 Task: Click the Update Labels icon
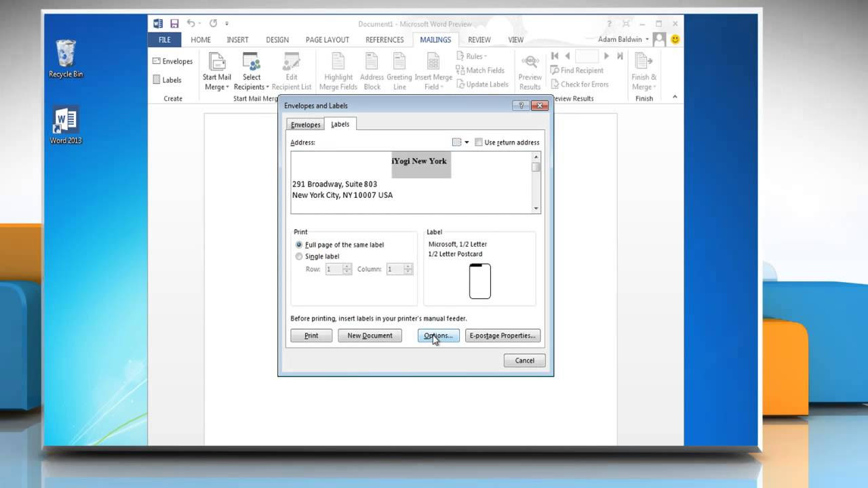[483, 83]
